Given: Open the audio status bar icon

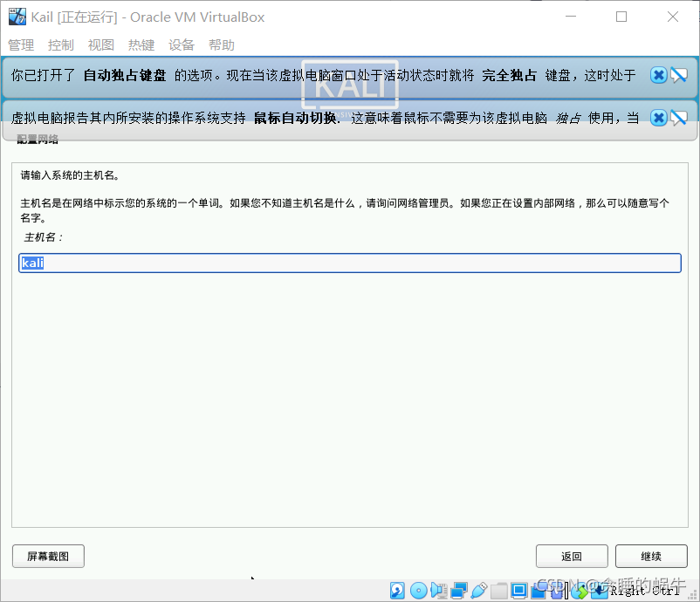Looking at the screenshot, I should click(x=439, y=591).
